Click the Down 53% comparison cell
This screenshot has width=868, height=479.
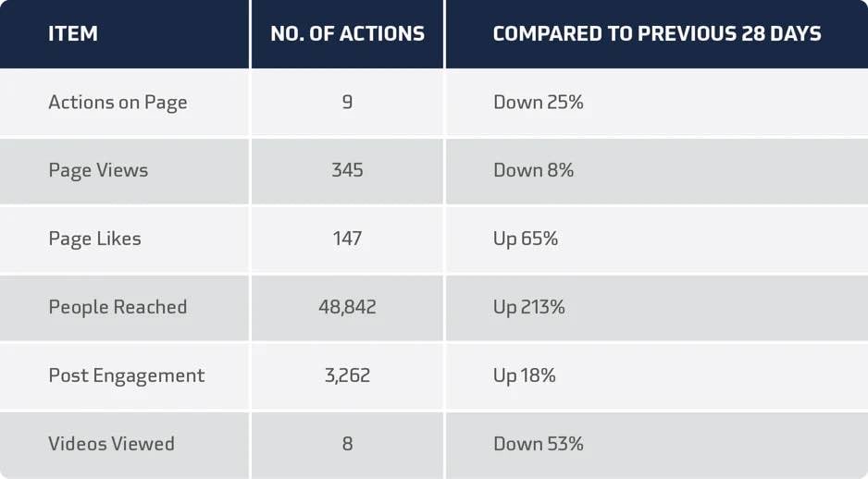538,444
